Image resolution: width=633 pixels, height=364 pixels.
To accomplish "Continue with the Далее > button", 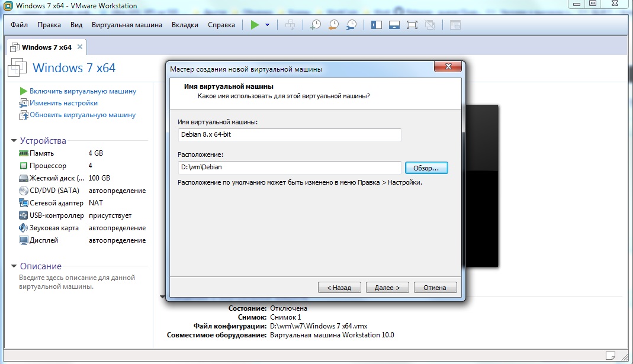I will pos(387,287).
